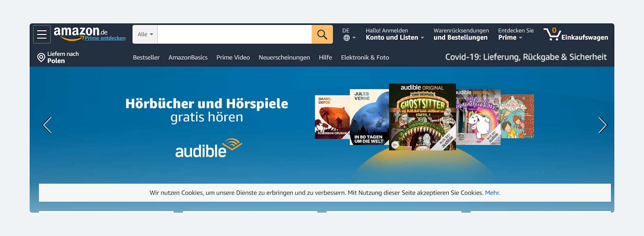Show previous banner slide
The width and height of the screenshot is (644, 236).
(x=47, y=125)
